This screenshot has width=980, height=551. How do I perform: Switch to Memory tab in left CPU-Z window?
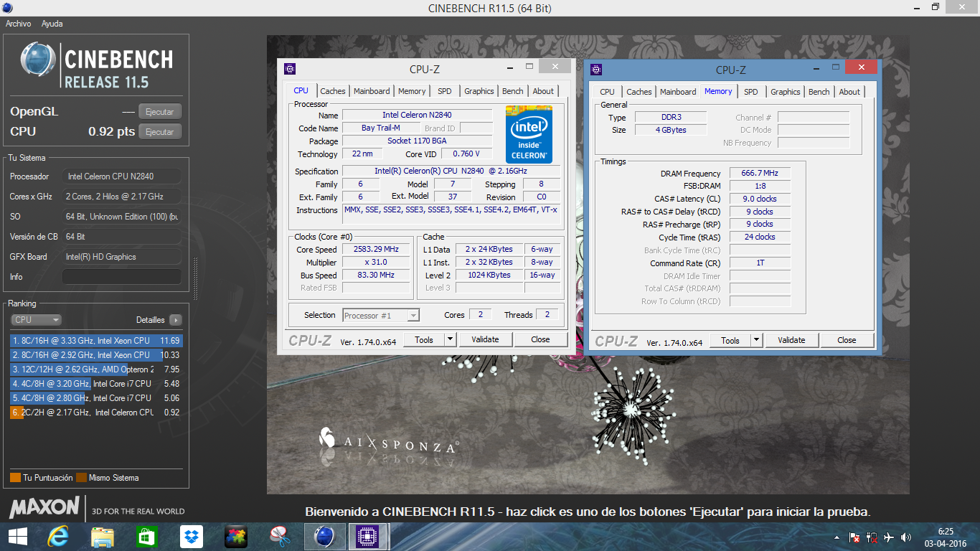pyautogui.click(x=412, y=91)
